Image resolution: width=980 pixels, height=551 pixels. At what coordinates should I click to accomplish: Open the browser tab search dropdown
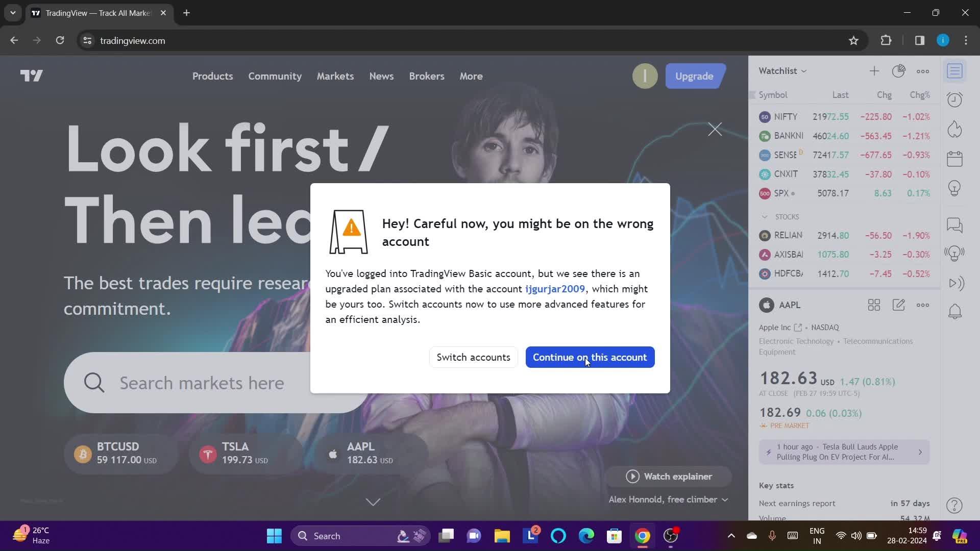coord(13,13)
